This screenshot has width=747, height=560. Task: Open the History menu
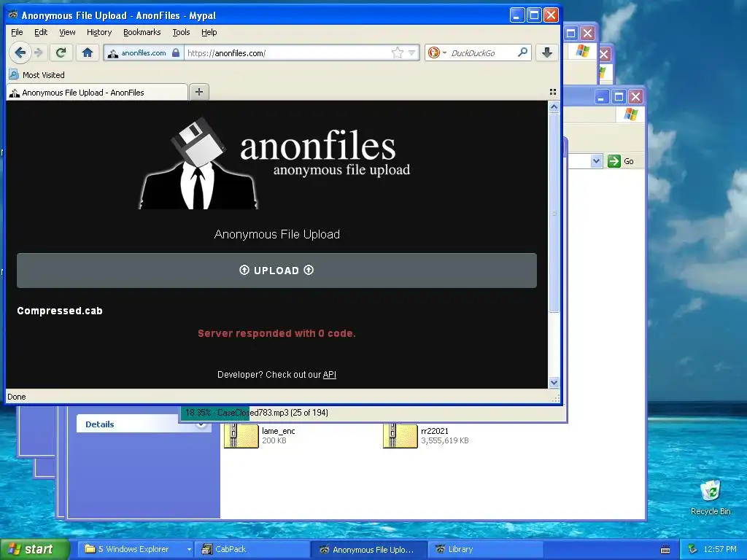tap(99, 32)
